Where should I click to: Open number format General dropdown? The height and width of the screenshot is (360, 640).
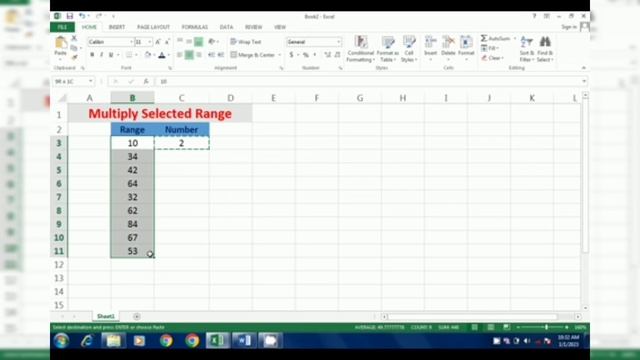click(338, 42)
